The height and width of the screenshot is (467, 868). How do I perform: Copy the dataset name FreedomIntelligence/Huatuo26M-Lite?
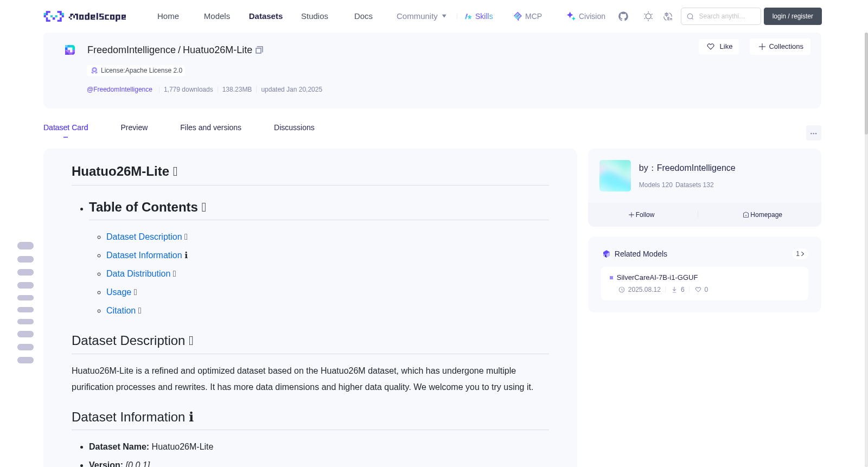pyautogui.click(x=259, y=50)
